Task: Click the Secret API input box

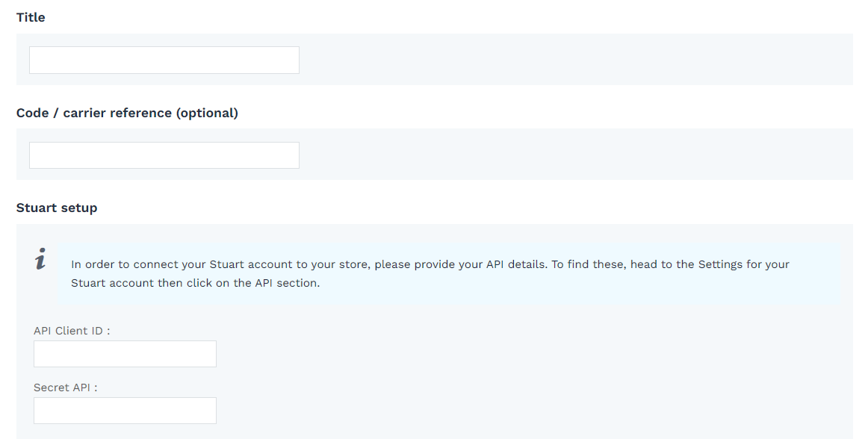Action: (125, 411)
